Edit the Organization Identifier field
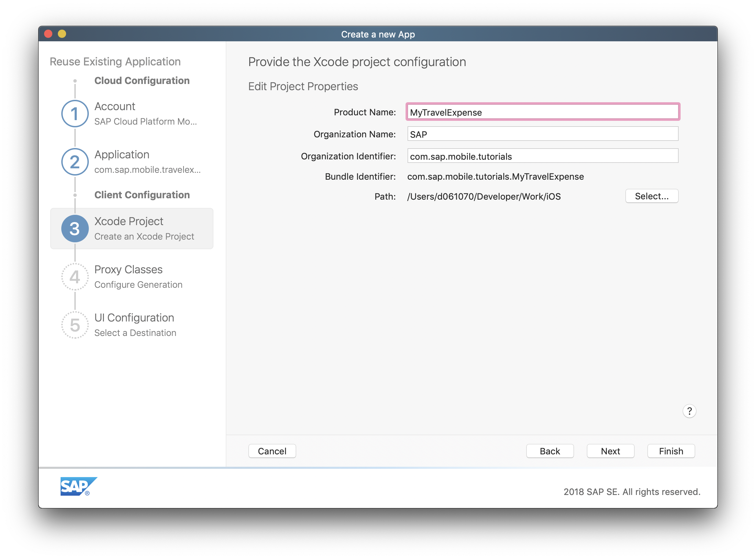Image resolution: width=756 pixels, height=559 pixels. coord(543,156)
